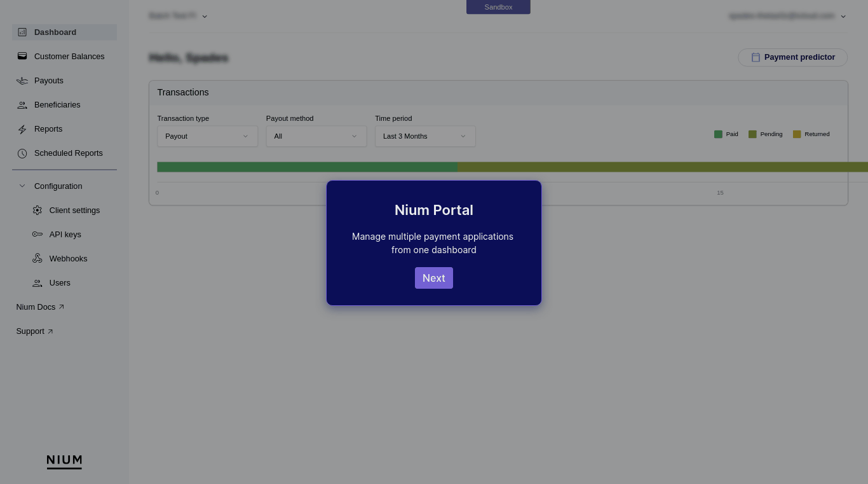
Task: Click the Payouts hand icon
Action: (22, 81)
